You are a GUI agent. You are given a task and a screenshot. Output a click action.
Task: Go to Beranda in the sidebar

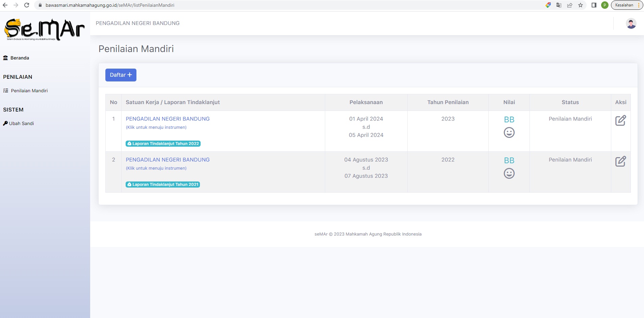pos(20,58)
